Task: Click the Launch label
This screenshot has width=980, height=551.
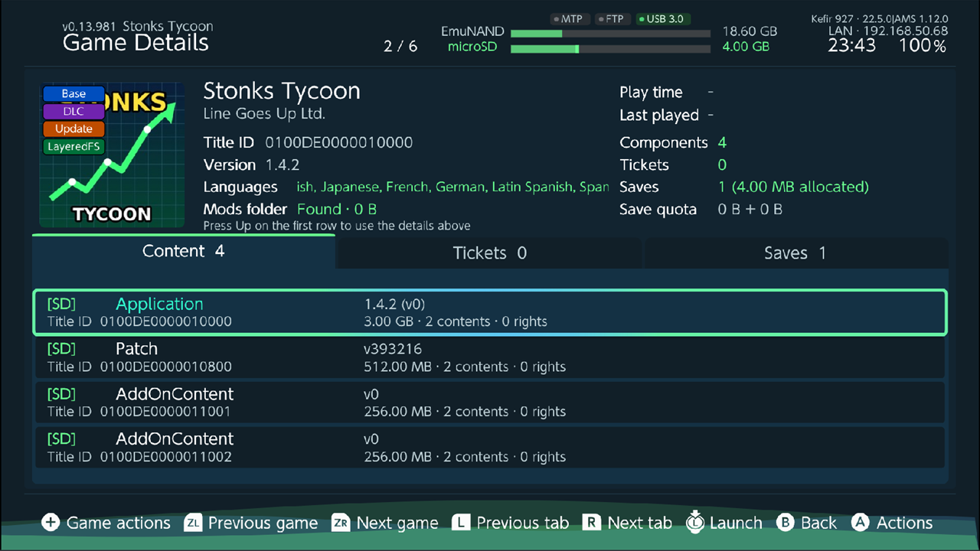Action: [x=736, y=523]
